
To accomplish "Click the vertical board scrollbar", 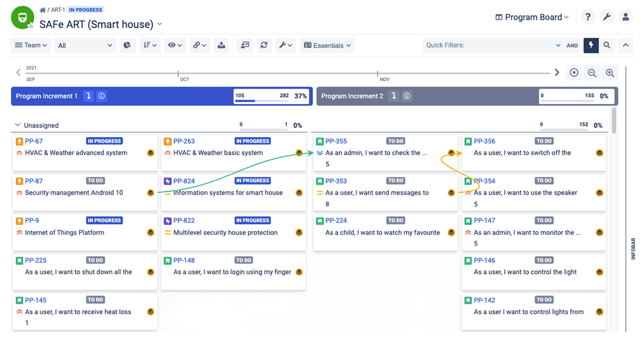I will (614, 120).
